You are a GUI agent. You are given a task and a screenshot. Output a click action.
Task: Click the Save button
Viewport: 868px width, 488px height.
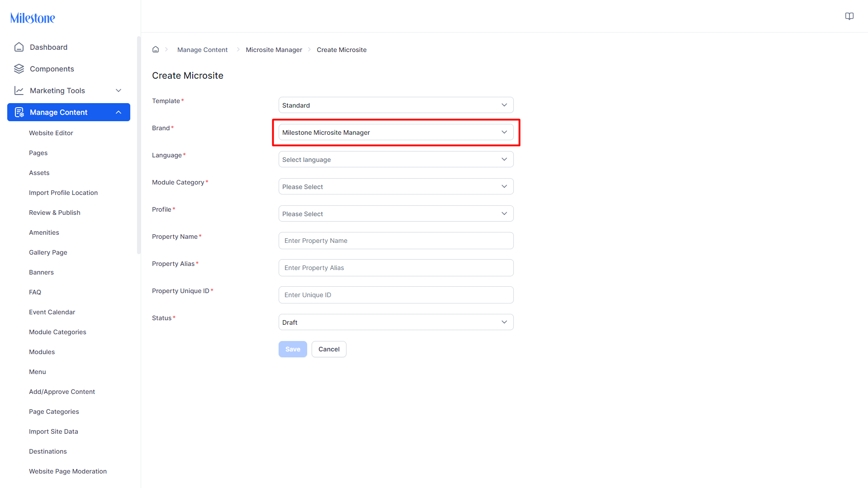[293, 349]
